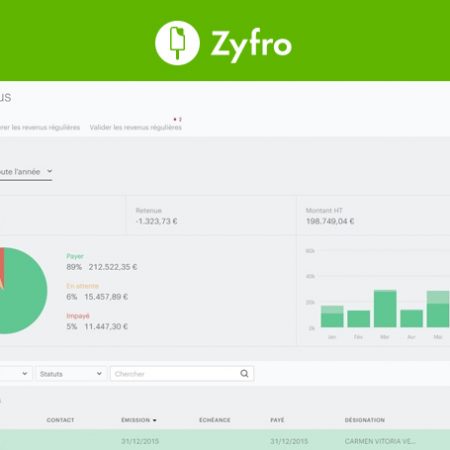
Task: Select the 'En attente' legend label
Action: click(83, 286)
